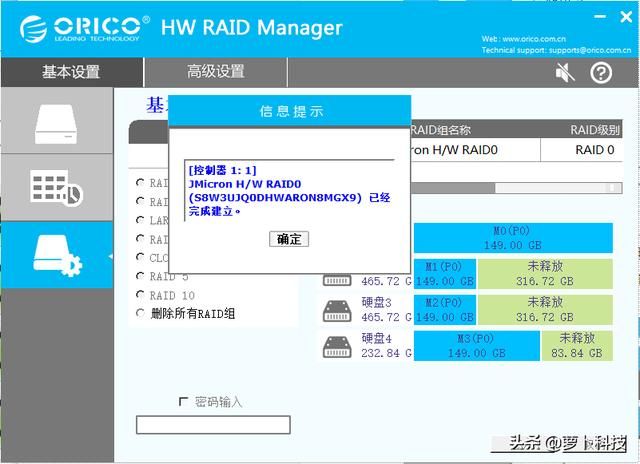Select 删除所有RAID组 radio option
The height and width of the screenshot is (464, 640).
tap(140, 313)
